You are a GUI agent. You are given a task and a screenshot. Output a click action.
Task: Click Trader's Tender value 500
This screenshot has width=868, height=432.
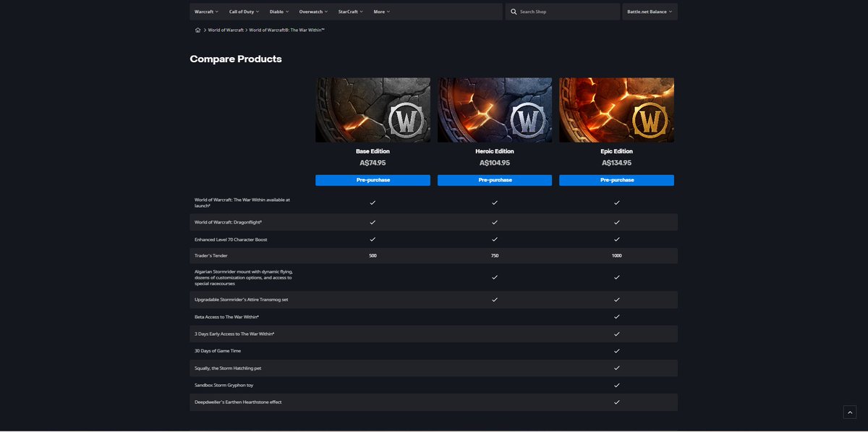pyautogui.click(x=373, y=255)
